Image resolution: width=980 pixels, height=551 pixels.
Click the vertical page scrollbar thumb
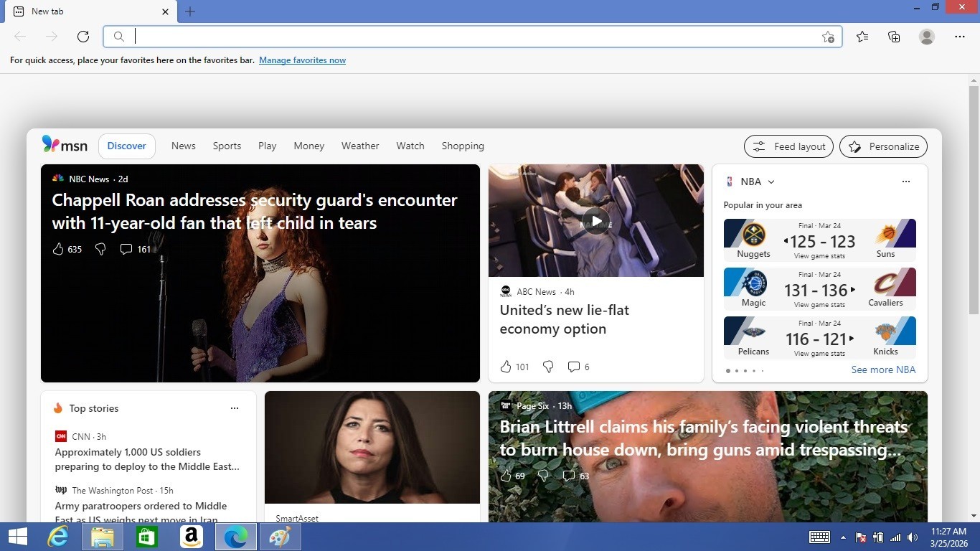(974, 199)
